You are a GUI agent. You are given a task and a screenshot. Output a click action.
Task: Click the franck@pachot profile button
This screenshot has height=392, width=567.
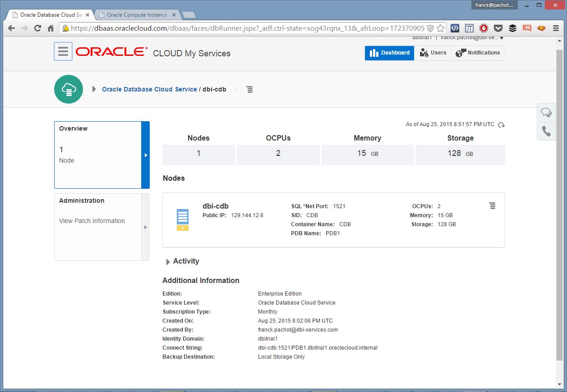pyautogui.click(x=495, y=5)
